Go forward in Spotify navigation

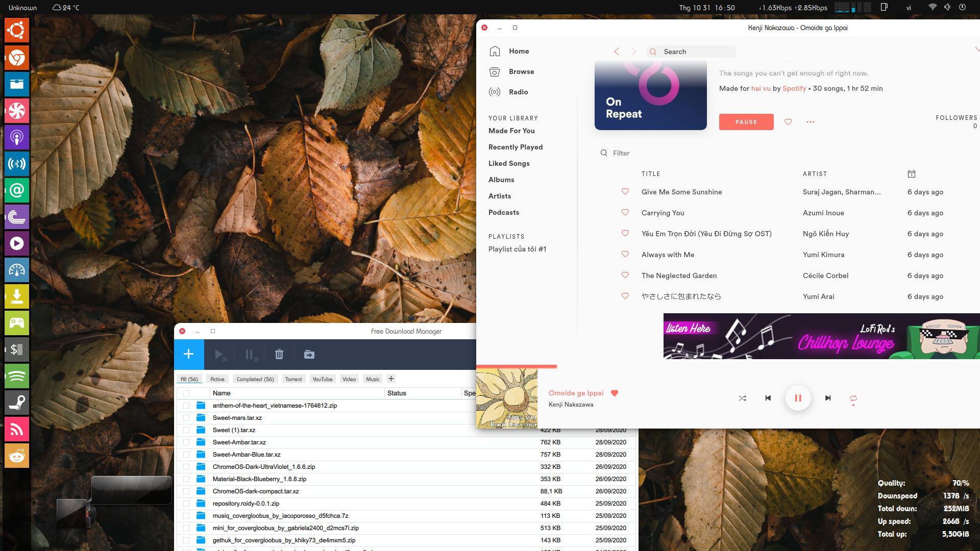634,52
